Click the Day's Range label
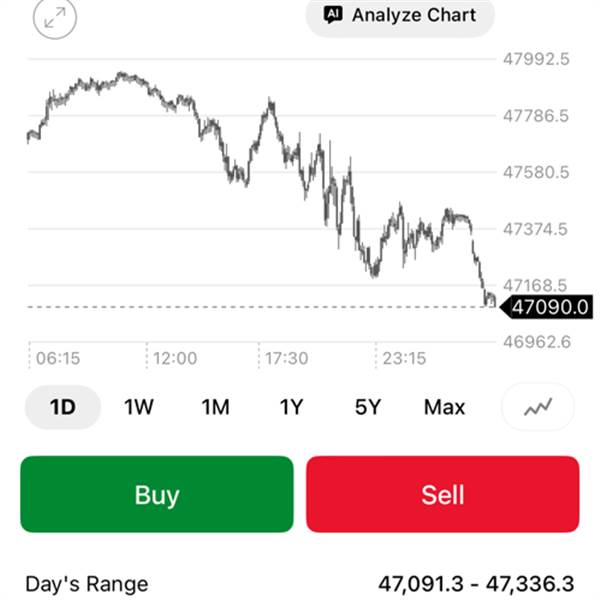600x600 pixels. 86,584
